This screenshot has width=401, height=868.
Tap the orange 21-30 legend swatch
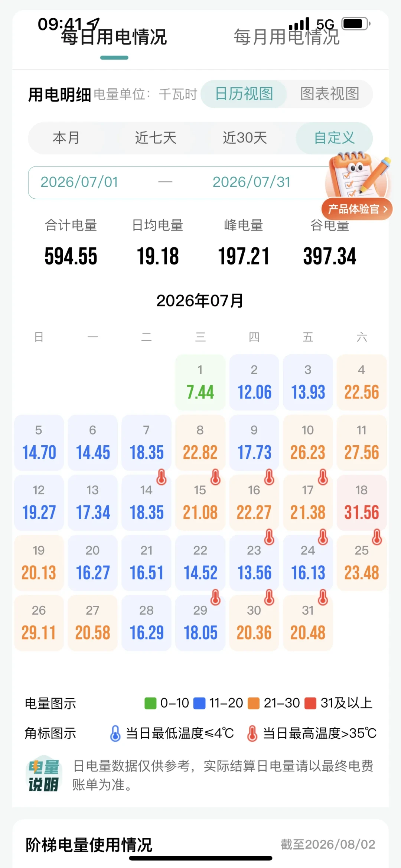point(254,703)
